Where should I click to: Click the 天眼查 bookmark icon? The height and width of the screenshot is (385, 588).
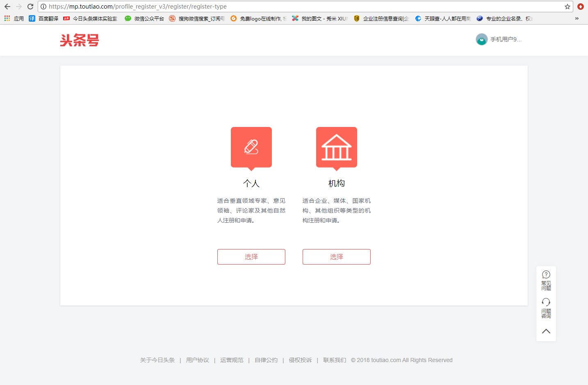(x=418, y=18)
